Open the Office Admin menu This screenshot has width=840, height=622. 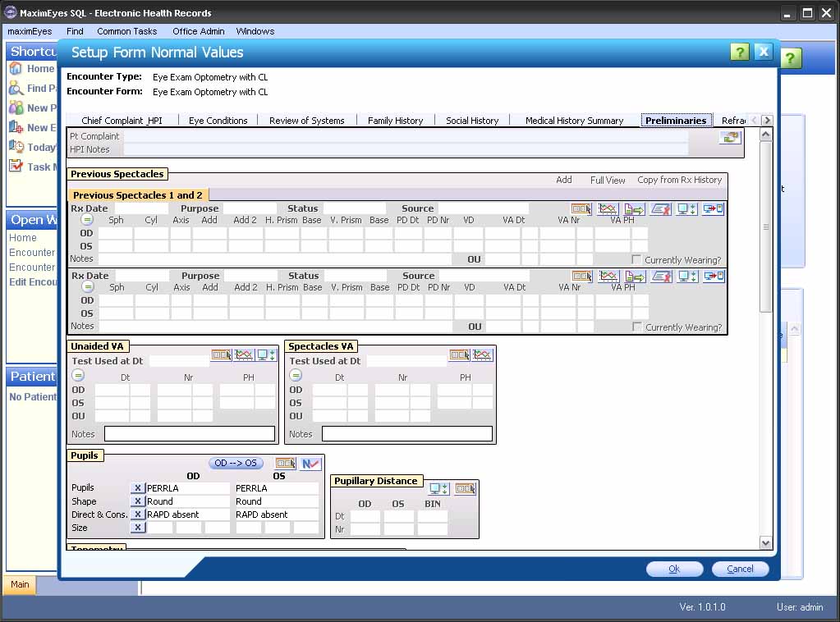(198, 31)
